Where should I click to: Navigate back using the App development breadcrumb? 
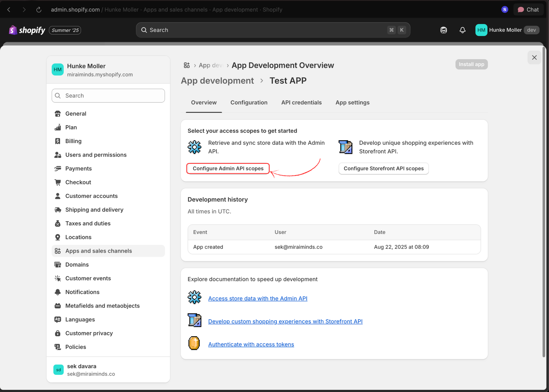217,80
